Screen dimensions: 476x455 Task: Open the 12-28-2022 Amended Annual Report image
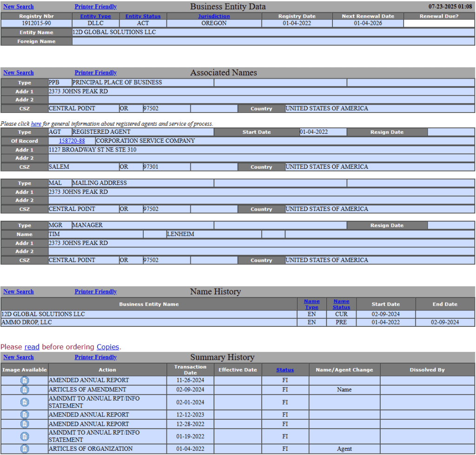click(24, 423)
